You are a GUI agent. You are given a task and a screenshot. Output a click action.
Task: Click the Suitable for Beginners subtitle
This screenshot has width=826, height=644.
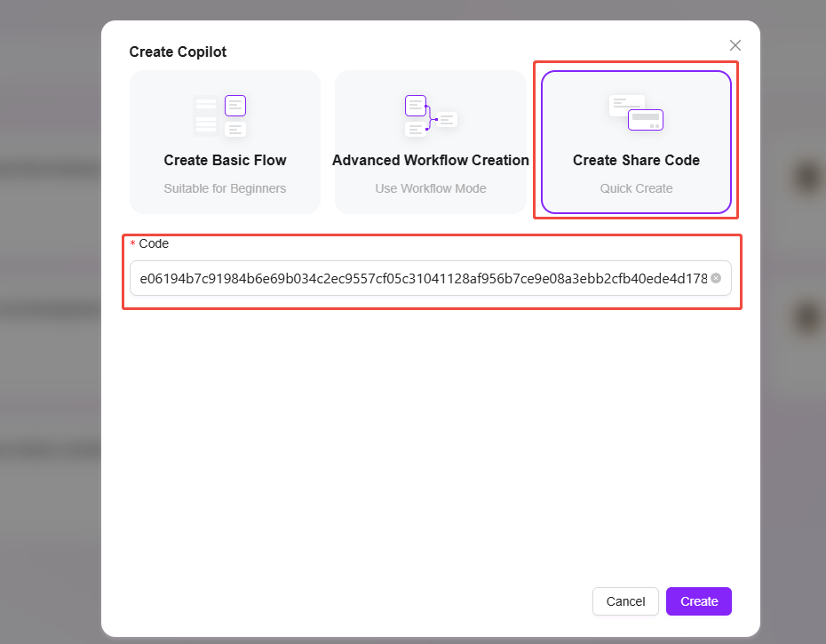225,188
